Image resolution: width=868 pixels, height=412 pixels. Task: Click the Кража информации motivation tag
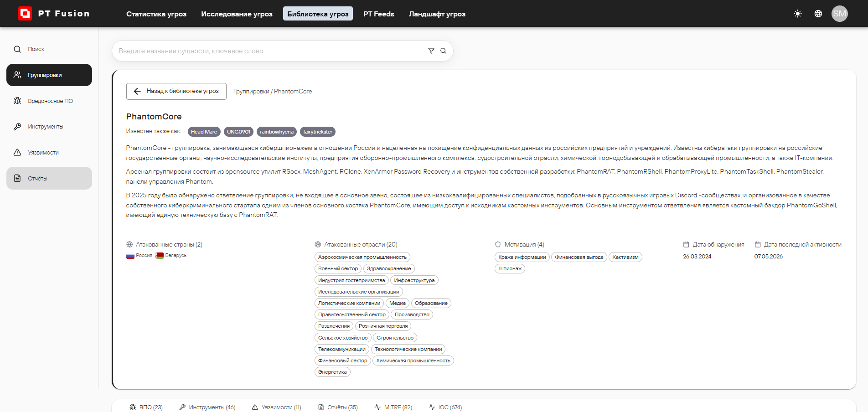coord(522,257)
